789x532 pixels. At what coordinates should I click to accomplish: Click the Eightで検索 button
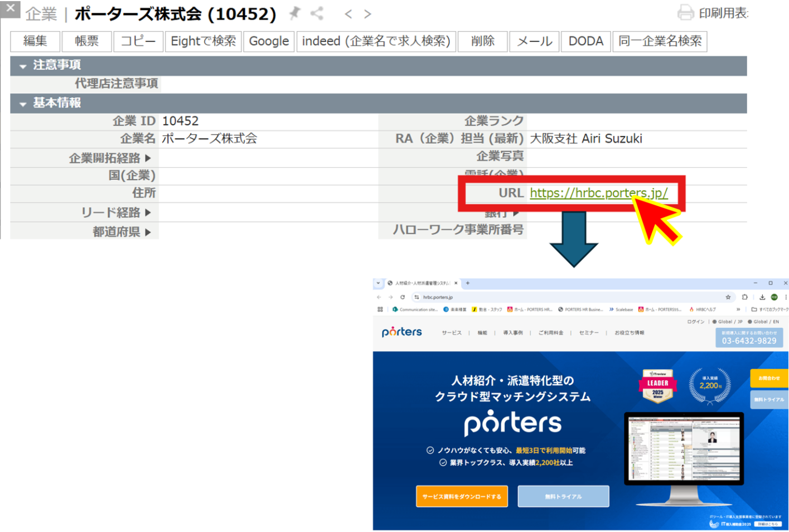(x=203, y=41)
